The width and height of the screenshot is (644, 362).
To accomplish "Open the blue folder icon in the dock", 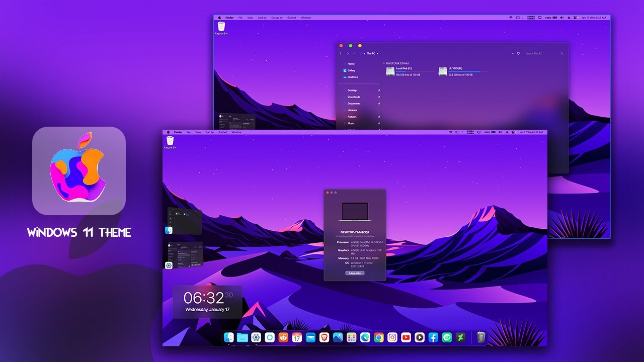I will coord(243,337).
